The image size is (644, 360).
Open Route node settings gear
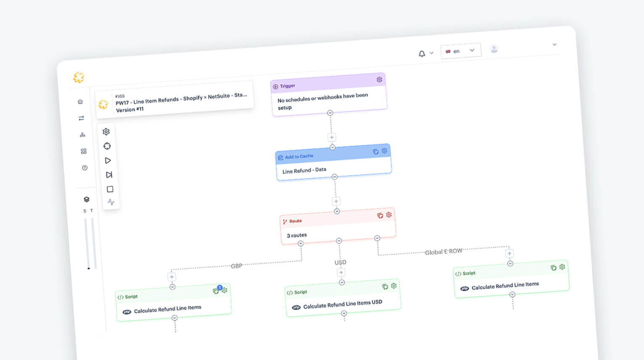[389, 214]
